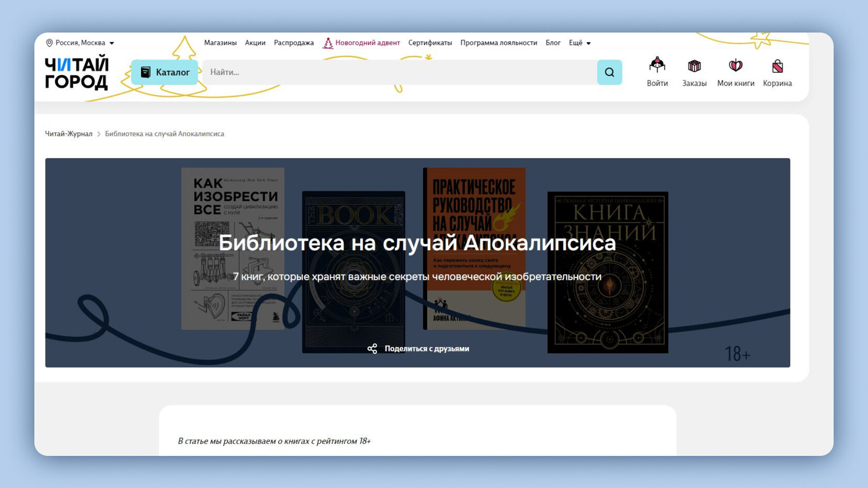868x488 pixels.
Task: Click the magnifier search button
Action: coord(610,72)
